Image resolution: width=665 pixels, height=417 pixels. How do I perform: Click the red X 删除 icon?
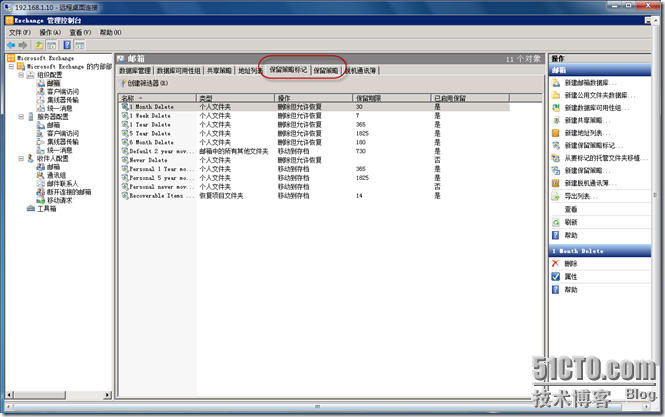tap(556, 263)
